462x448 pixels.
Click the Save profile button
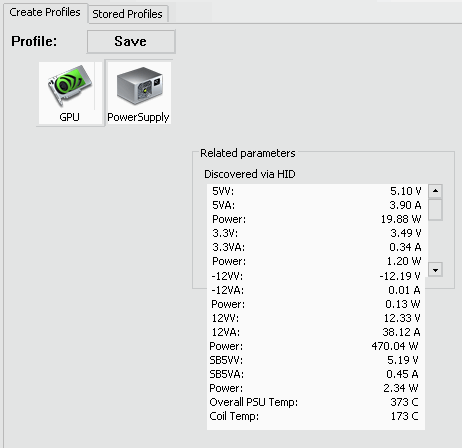(131, 41)
